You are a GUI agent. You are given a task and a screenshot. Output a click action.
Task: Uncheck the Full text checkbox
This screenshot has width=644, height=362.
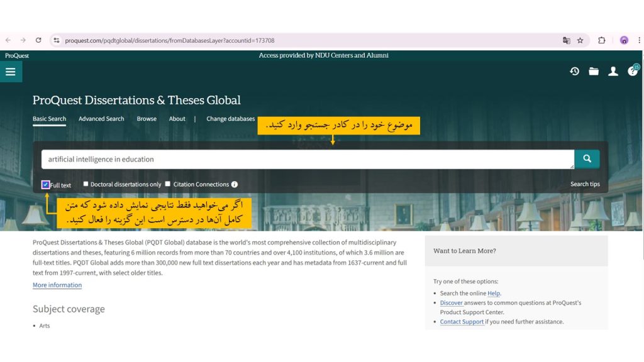tap(45, 185)
